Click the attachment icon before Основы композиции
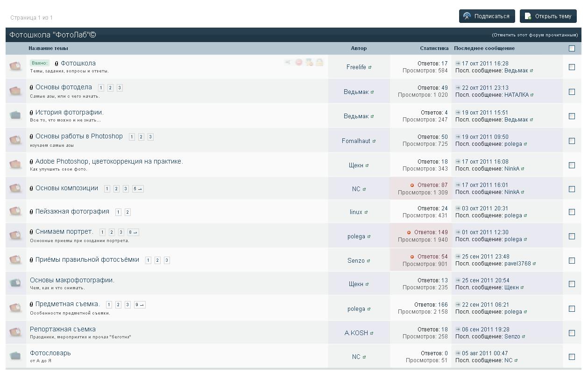The height and width of the screenshot is (373, 588). coord(32,188)
